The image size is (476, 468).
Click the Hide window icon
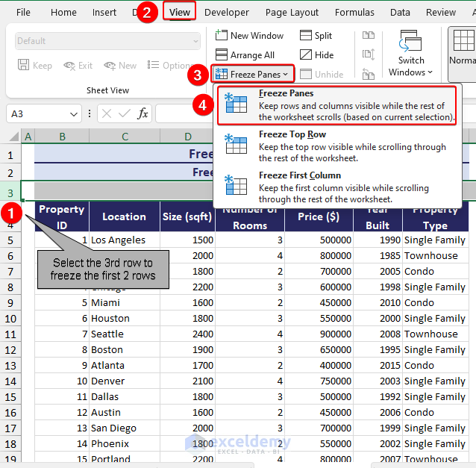click(305, 55)
